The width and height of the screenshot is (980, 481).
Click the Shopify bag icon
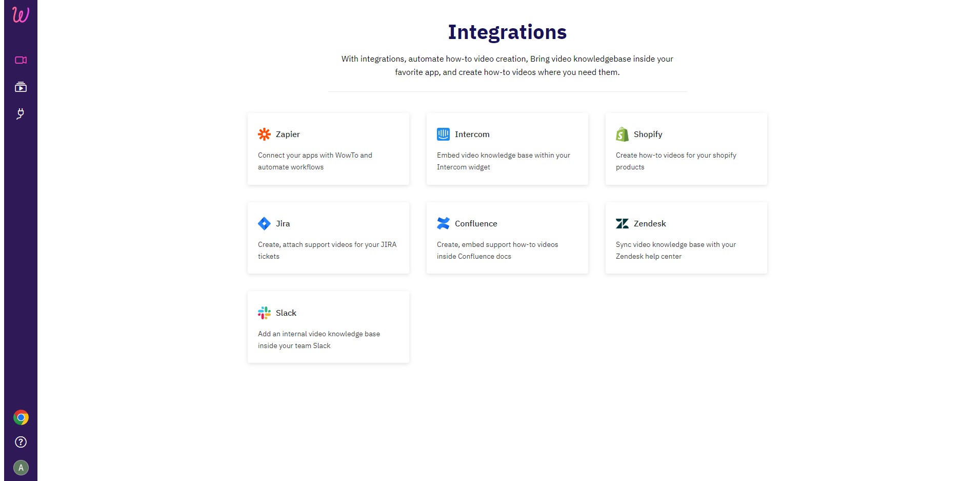click(x=622, y=134)
